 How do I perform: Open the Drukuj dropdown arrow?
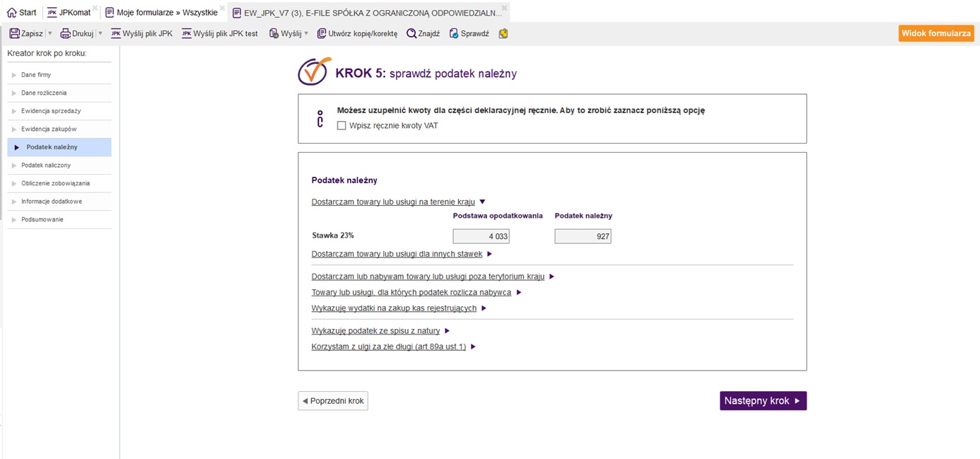(x=100, y=33)
